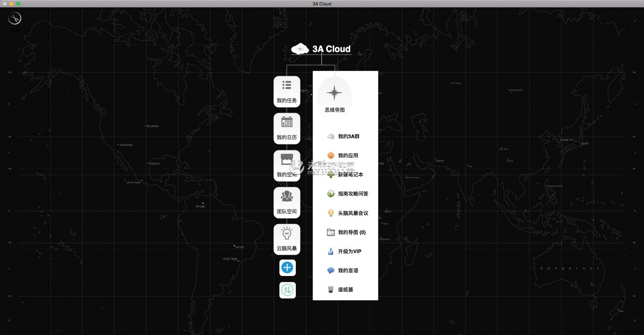Open 我的导图 (0) folder entry
The height and width of the screenshot is (335, 644).
[x=346, y=232]
